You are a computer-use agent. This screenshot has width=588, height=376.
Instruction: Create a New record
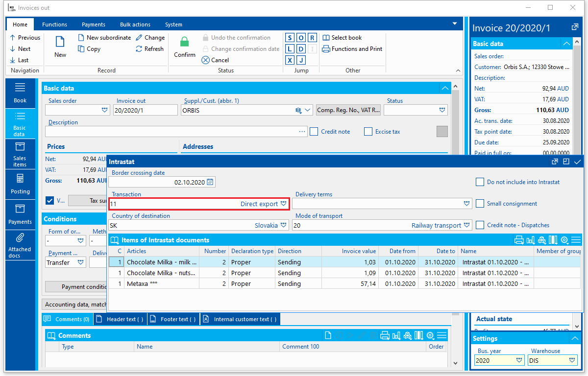coord(60,47)
